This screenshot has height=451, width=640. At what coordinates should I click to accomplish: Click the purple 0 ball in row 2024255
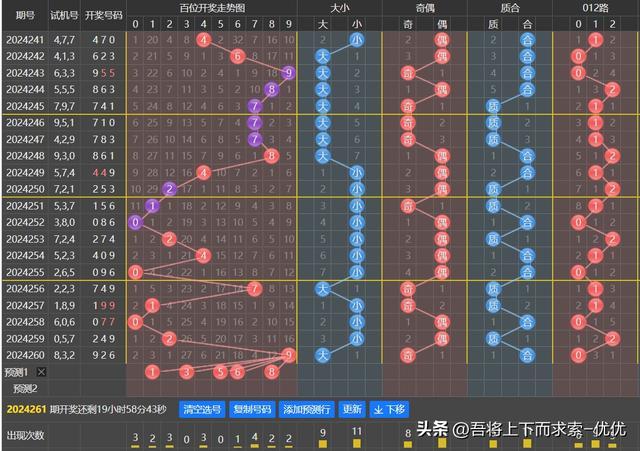pos(136,272)
